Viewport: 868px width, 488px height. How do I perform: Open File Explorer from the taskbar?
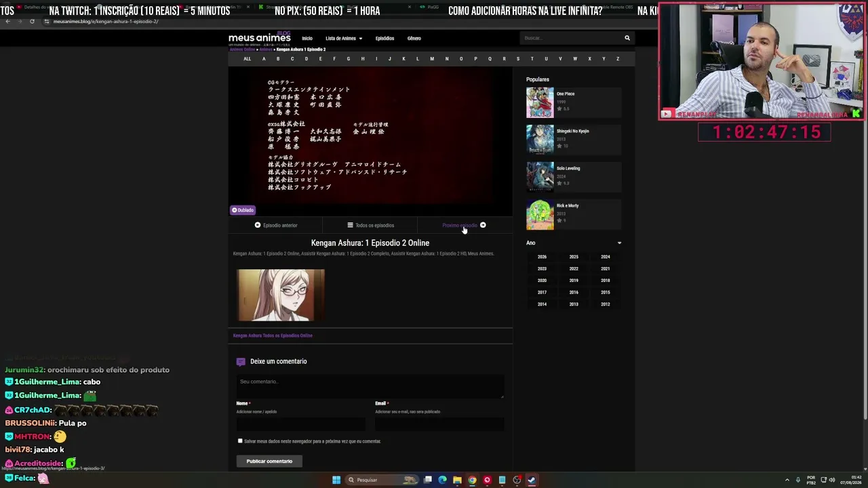tap(458, 480)
